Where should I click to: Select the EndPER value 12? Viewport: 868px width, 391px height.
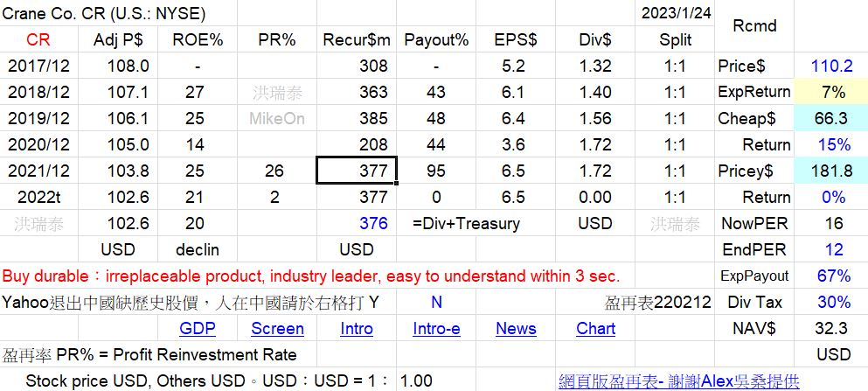(x=831, y=250)
